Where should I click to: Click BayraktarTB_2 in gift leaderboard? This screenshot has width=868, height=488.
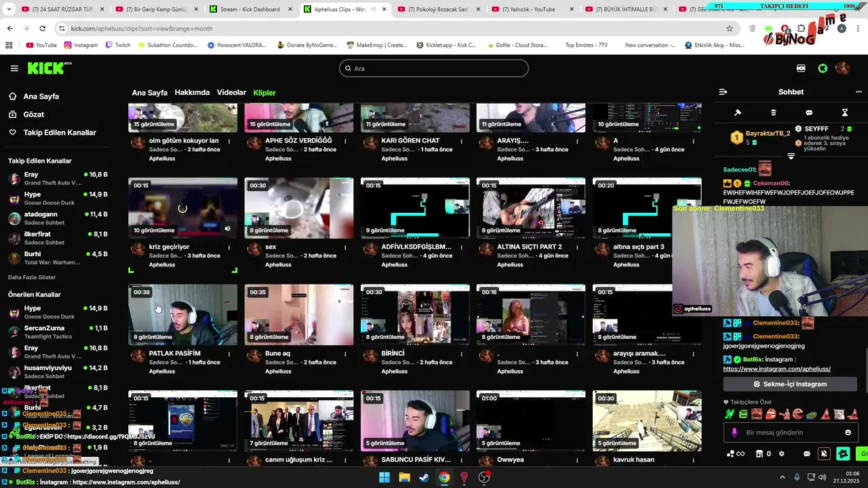(x=768, y=134)
